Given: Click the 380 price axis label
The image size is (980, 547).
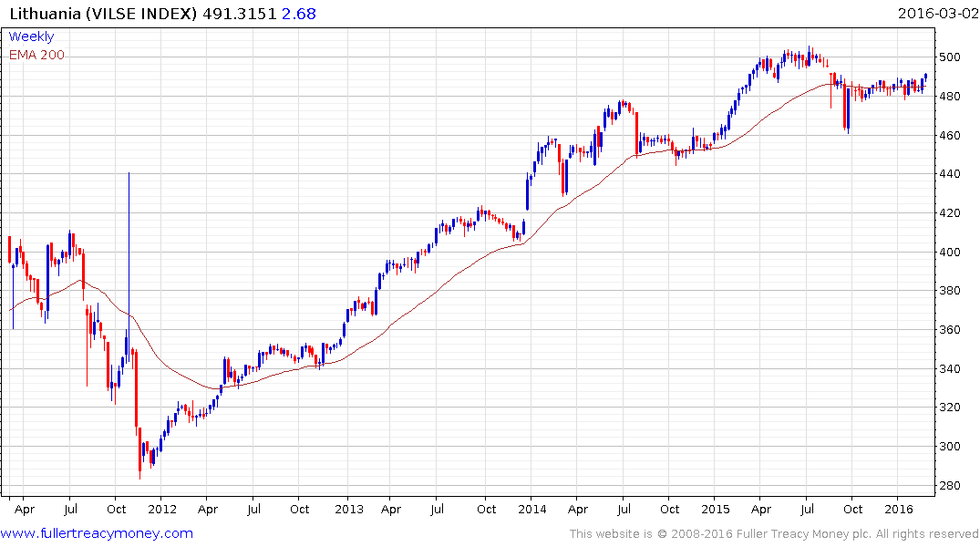Looking at the screenshot, I should point(949,291).
